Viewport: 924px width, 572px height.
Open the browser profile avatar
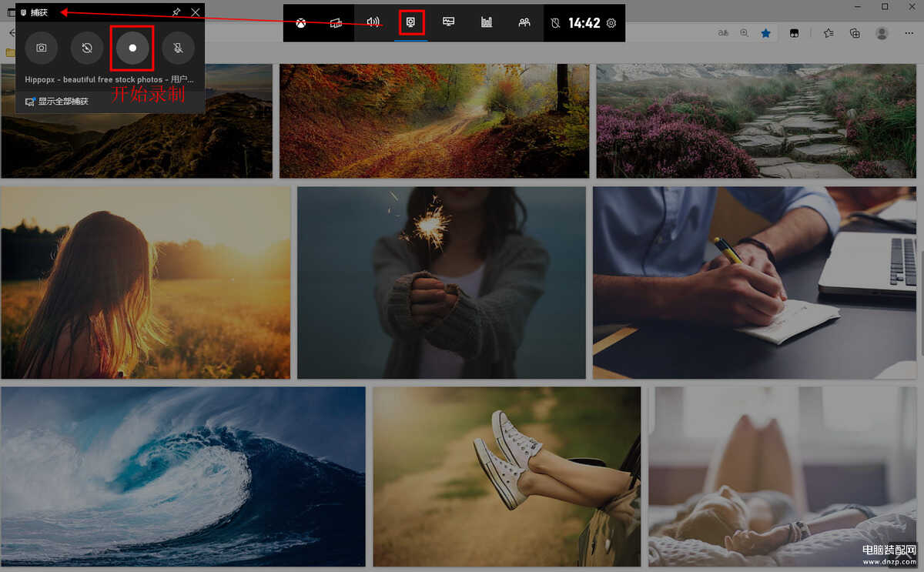point(882,33)
